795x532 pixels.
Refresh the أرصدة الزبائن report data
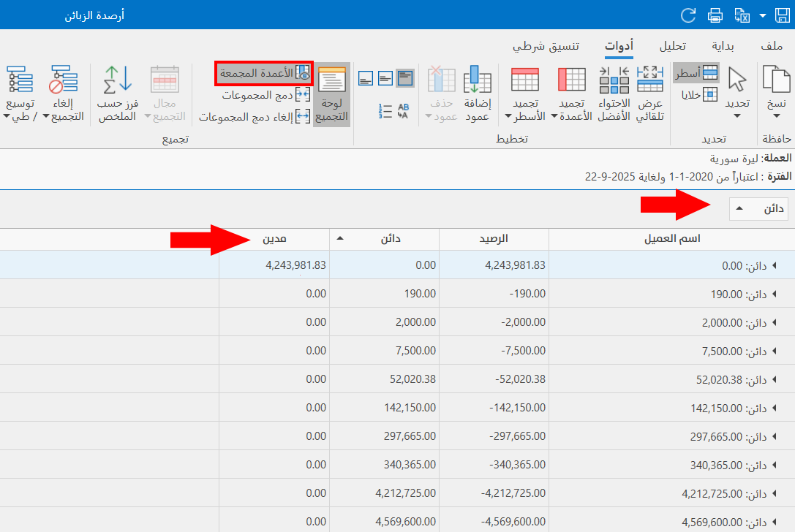pos(687,15)
